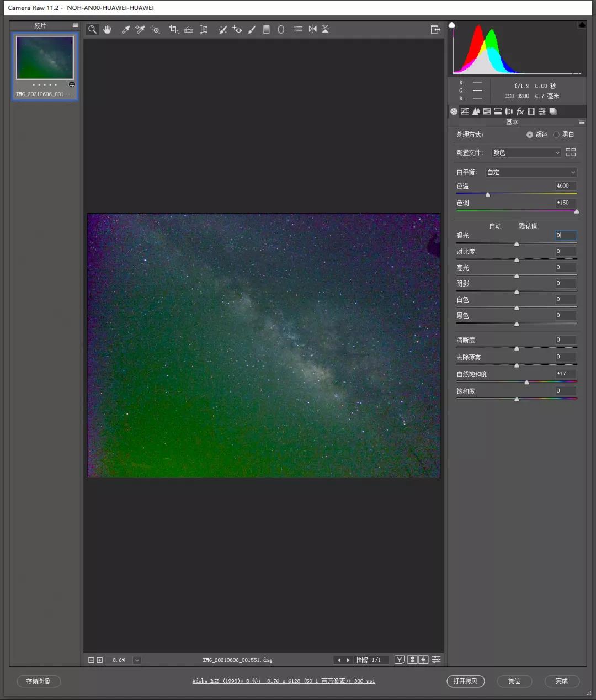Pick the Spot Removal tool
This screenshot has height=700, width=596.
pyautogui.click(x=222, y=30)
